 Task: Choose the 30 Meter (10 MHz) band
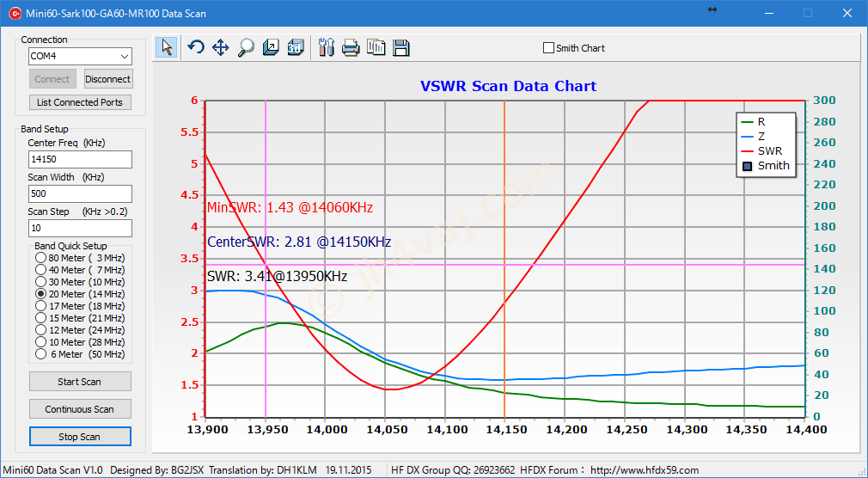coord(41,282)
